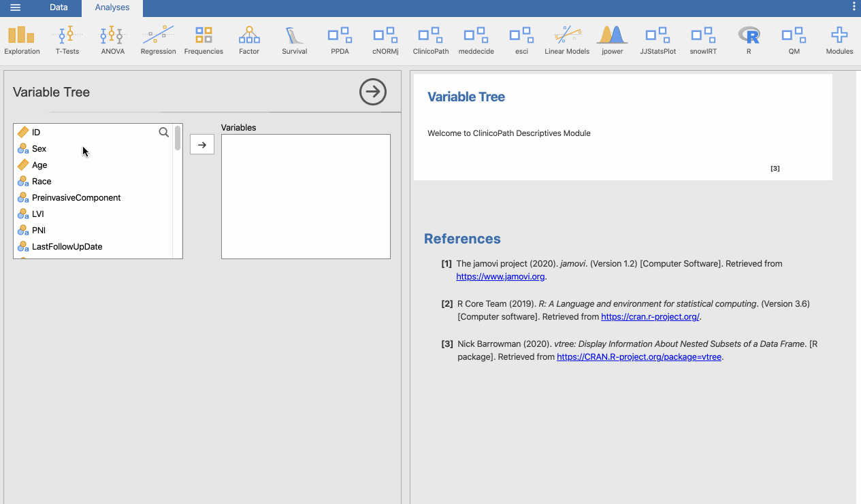Open the snowIRT module menu
The image size is (861, 504).
tap(703, 41)
